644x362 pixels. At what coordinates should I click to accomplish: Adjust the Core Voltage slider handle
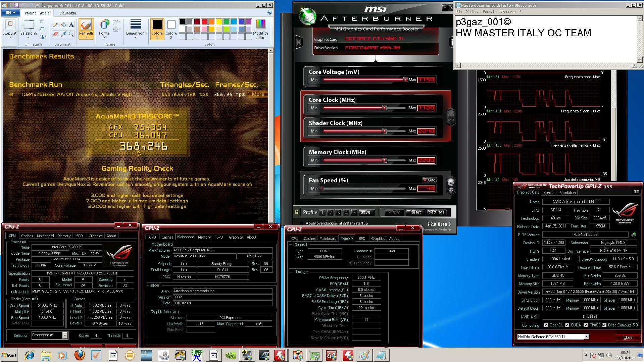405,80
